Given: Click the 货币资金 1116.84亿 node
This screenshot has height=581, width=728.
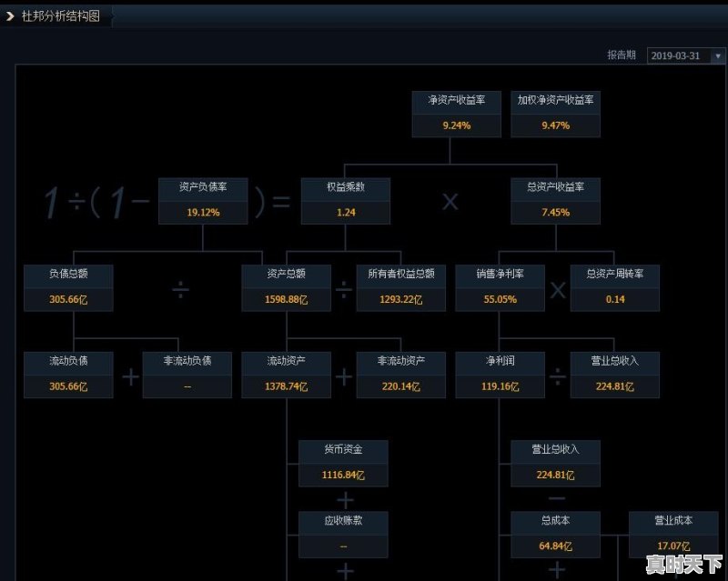Looking at the screenshot, I should click(x=342, y=462).
